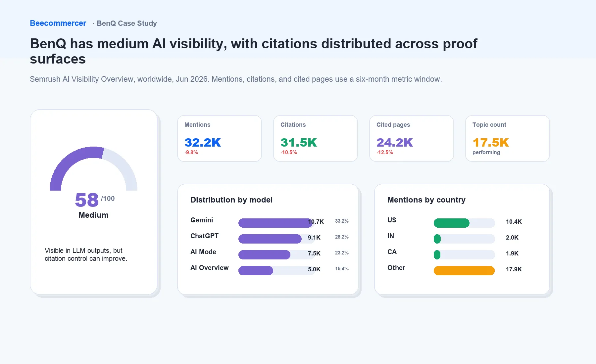
Task: Click the Gemini 33.2% percentage
Action: click(x=342, y=221)
